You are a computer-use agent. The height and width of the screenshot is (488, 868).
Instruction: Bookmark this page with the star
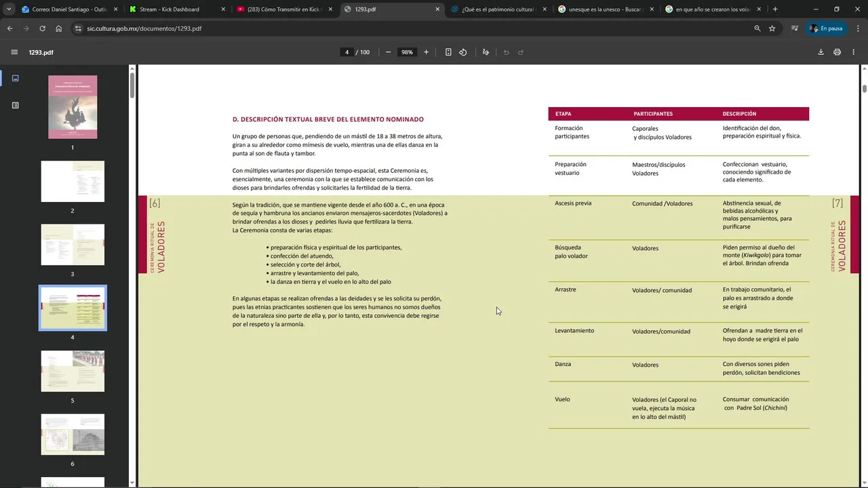coord(772,28)
